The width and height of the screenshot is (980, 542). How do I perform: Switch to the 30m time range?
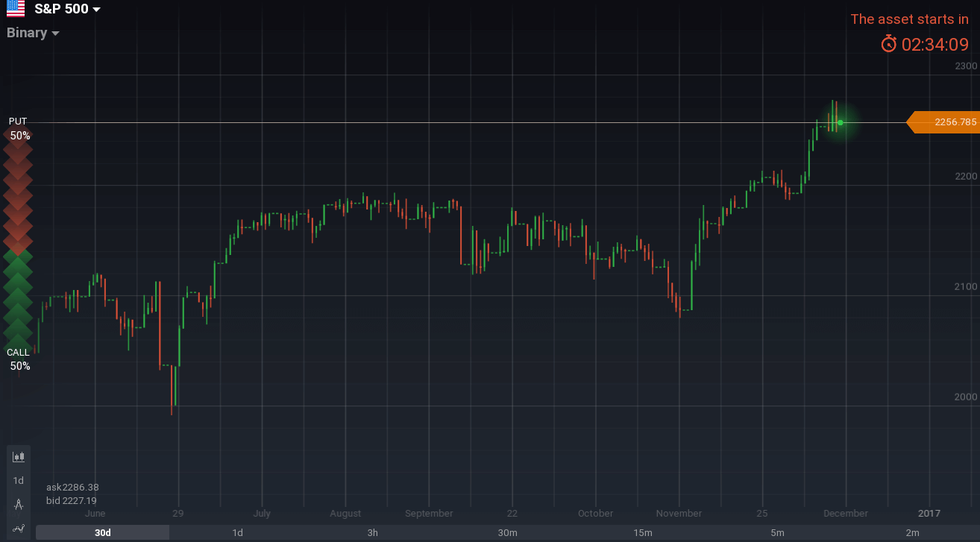[x=507, y=532]
